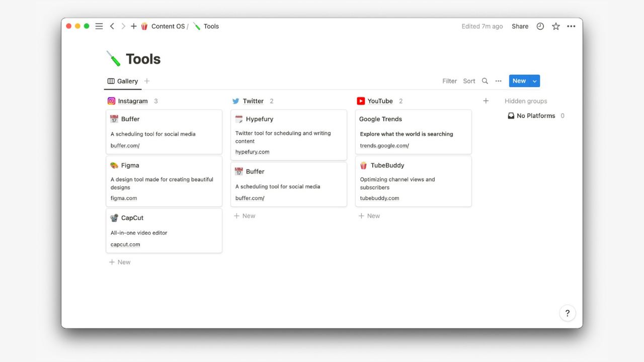Click the figma.com link
The image size is (644, 362).
point(124,198)
